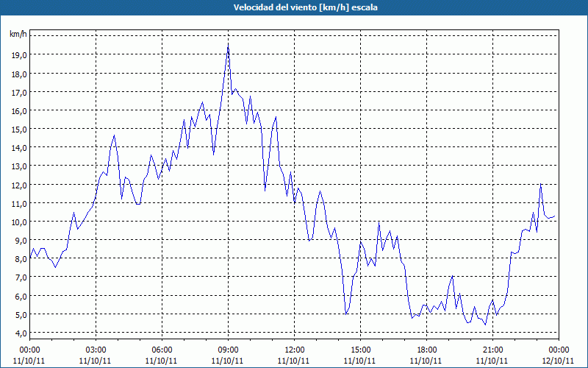
Task: Select the '15:00' time label
Action: tap(360, 350)
